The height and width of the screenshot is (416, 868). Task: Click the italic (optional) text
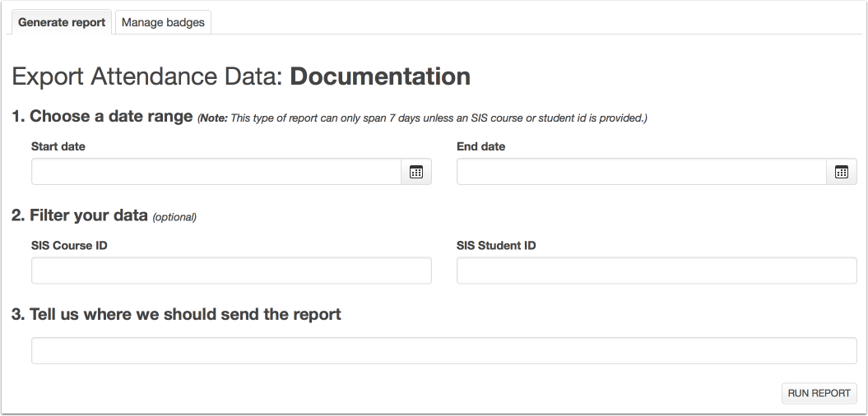click(174, 217)
